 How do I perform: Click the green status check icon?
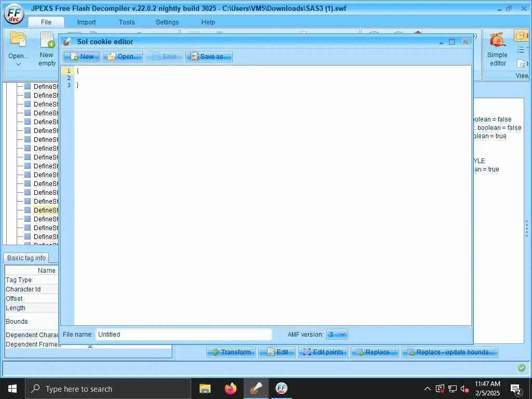tap(522, 368)
